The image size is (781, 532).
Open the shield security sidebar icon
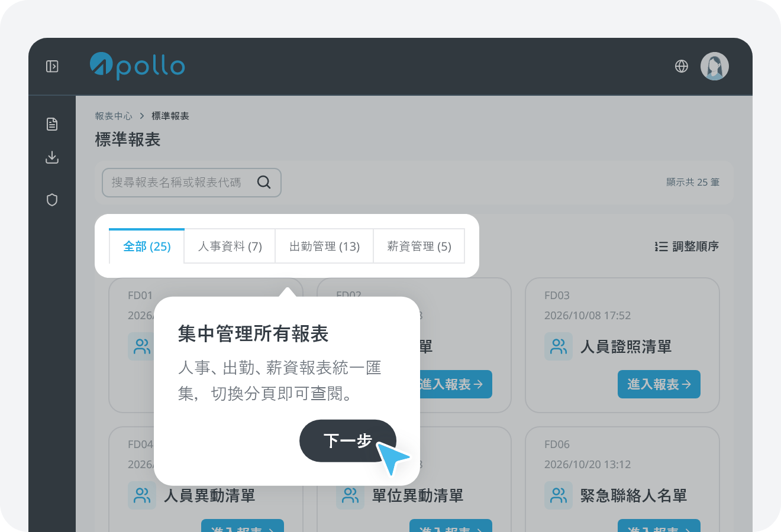[52, 200]
